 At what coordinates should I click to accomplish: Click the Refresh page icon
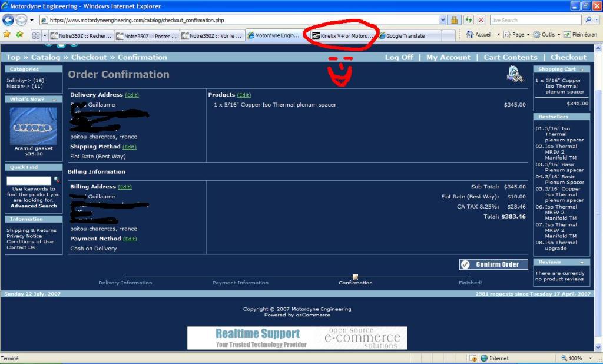coord(469,20)
